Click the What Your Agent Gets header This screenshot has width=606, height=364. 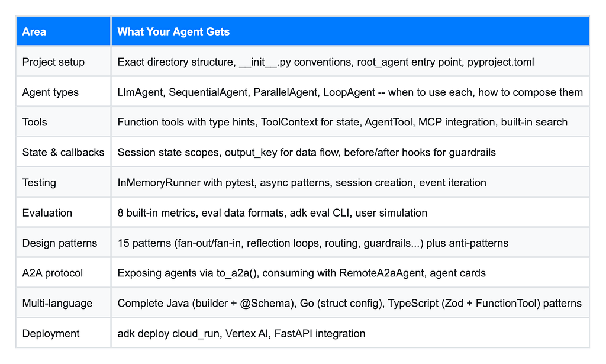point(173,32)
